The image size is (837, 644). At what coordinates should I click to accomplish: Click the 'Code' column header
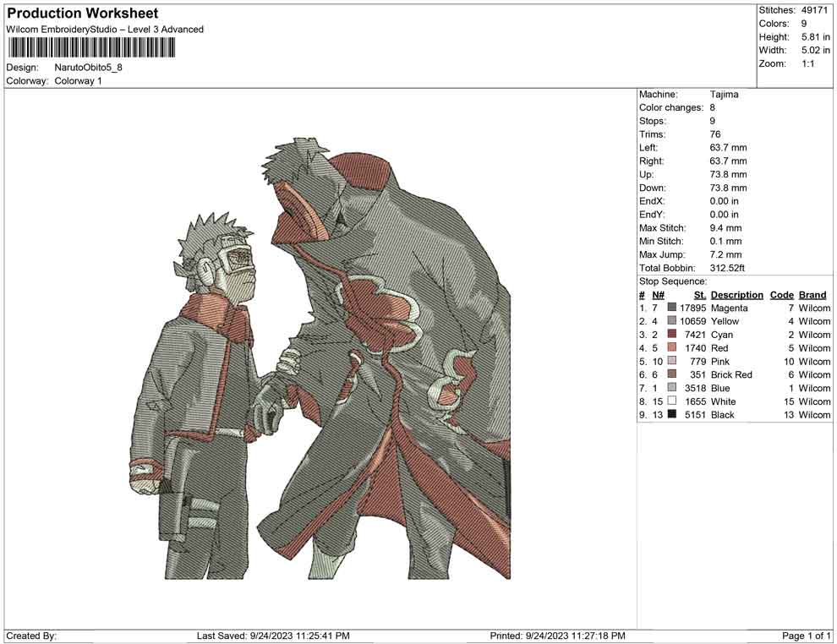782,294
